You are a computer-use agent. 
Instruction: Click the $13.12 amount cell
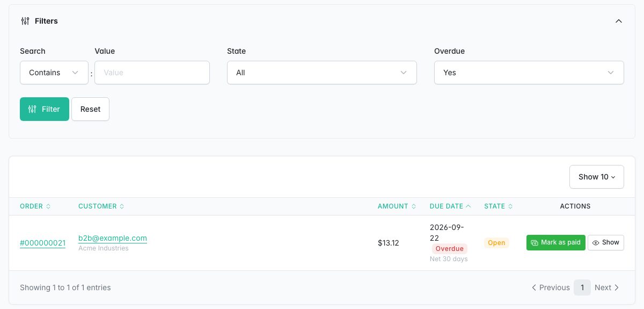(389, 243)
